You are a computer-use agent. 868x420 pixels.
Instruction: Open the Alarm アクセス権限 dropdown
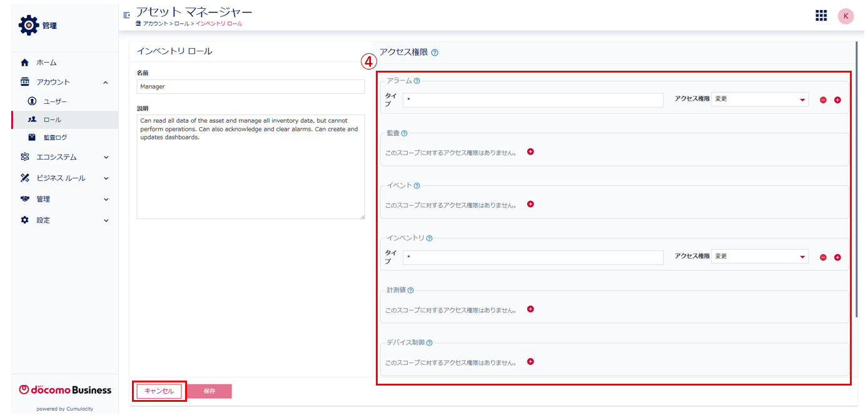(760, 100)
